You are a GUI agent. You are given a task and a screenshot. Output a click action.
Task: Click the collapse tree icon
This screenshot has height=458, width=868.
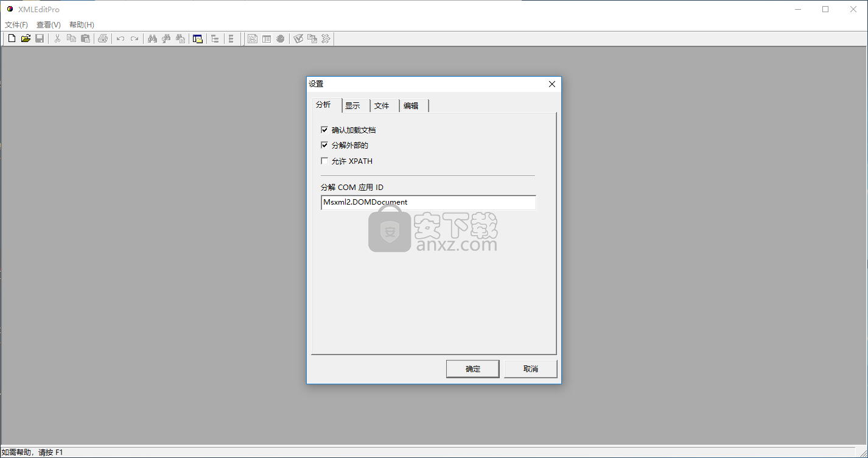(231, 39)
